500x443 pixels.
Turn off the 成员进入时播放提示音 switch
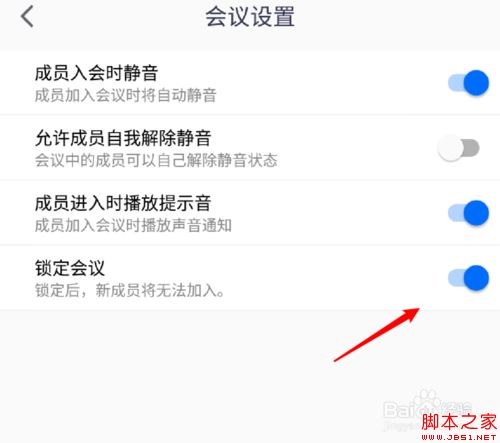468,213
